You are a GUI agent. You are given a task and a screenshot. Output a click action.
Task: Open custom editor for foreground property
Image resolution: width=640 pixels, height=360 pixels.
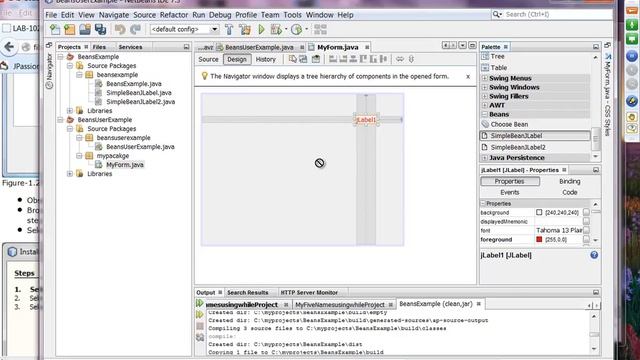point(586,240)
